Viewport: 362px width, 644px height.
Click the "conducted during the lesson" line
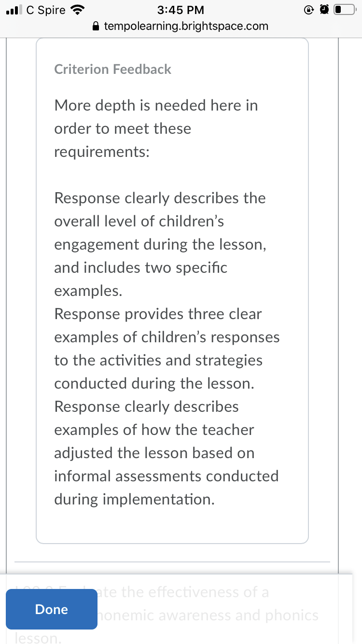click(153, 383)
